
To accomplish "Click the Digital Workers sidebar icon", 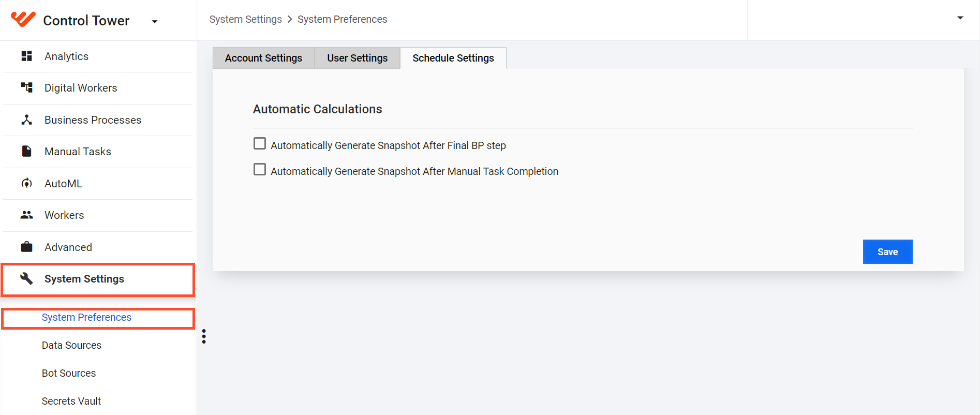I will tap(26, 87).
